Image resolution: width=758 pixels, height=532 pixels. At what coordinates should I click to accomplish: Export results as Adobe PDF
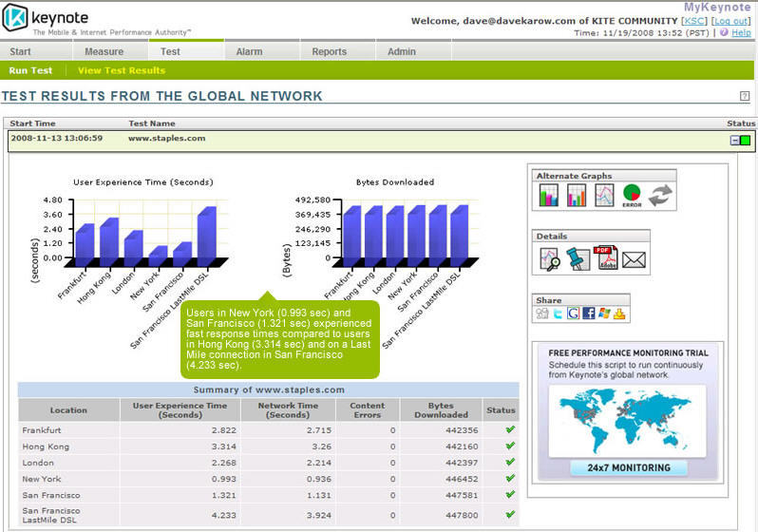(x=605, y=257)
